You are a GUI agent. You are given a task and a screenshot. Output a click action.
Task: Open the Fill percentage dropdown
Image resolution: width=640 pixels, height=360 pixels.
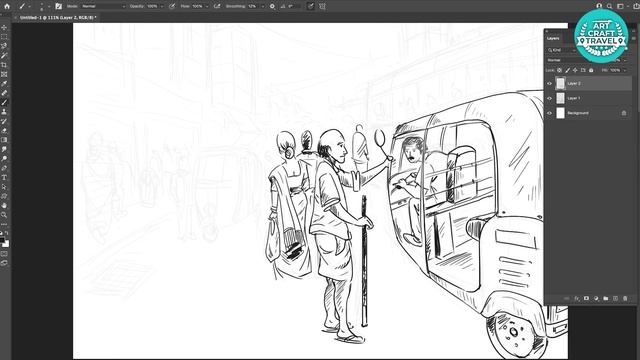624,70
